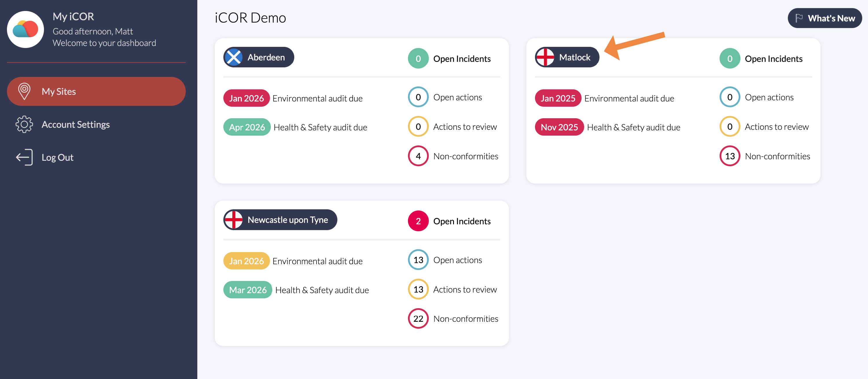Open Account Settings from the sidebar

[76, 124]
